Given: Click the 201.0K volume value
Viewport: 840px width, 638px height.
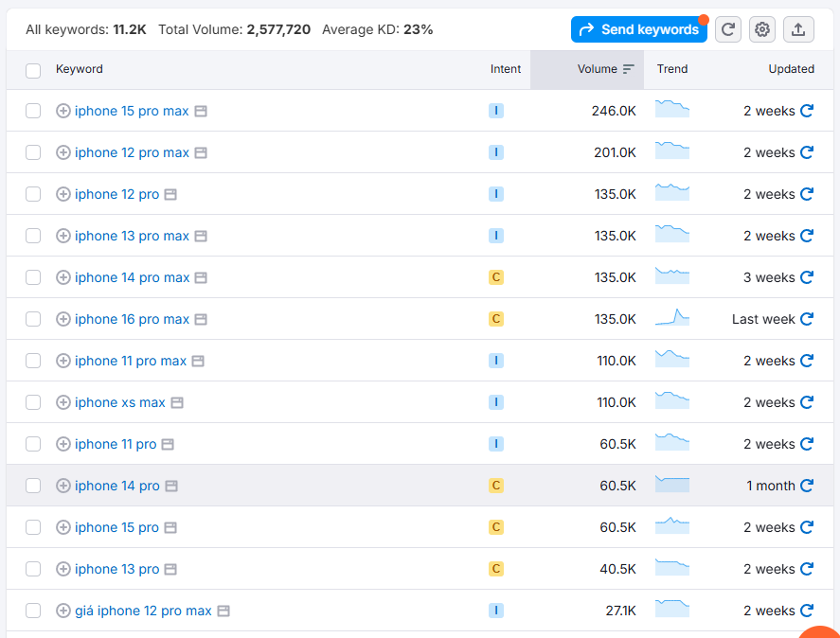Looking at the screenshot, I should 615,152.
